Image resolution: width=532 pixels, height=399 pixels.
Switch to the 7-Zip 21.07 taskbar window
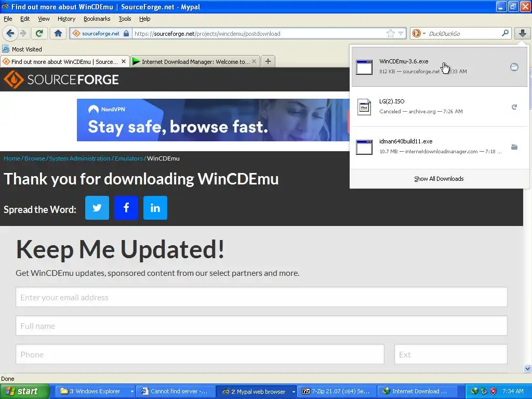(x=337, y=391)
